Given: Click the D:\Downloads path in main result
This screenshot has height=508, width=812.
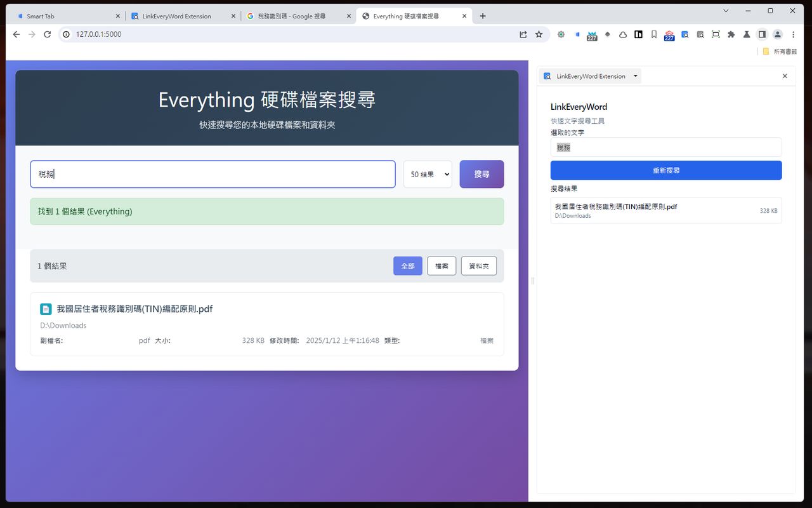Looking at the screenshot, I should pos(63,326).
